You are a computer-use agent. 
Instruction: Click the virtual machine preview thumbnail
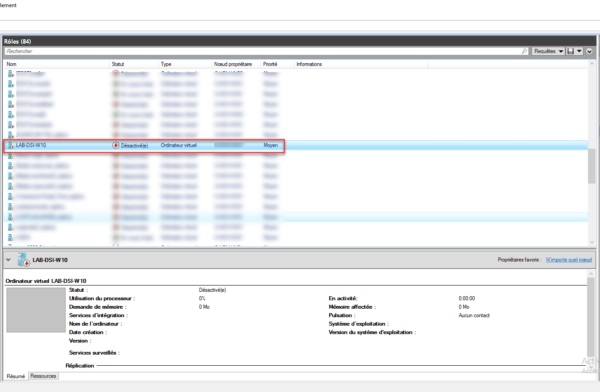[x=36, y=310]
